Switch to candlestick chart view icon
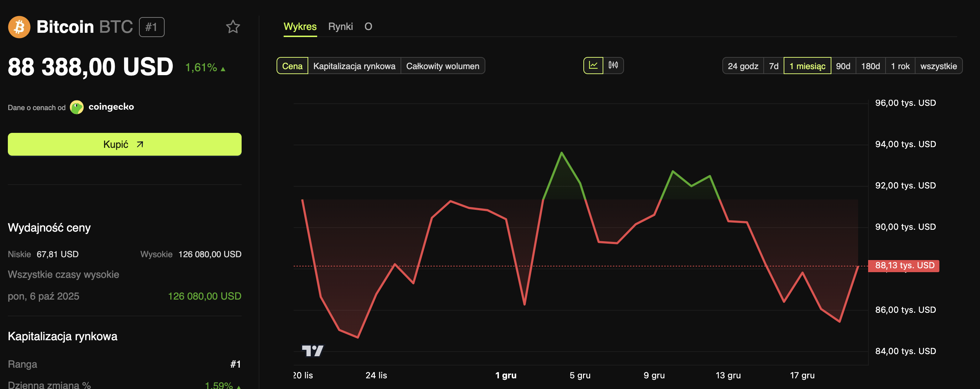The width and height of the screenshot is (980, 389). 613,66
